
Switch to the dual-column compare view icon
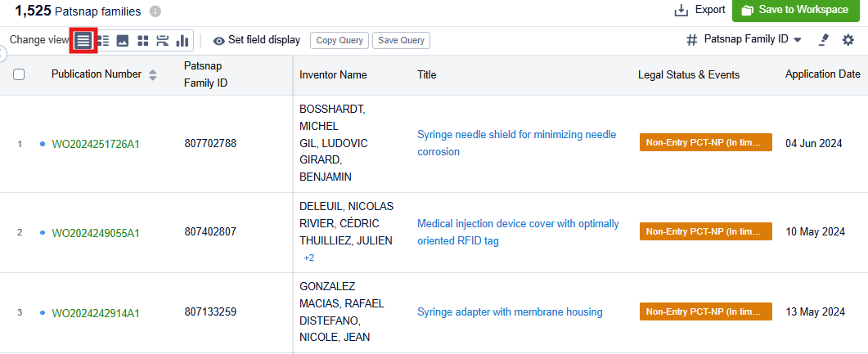click(x=163, y=40)
